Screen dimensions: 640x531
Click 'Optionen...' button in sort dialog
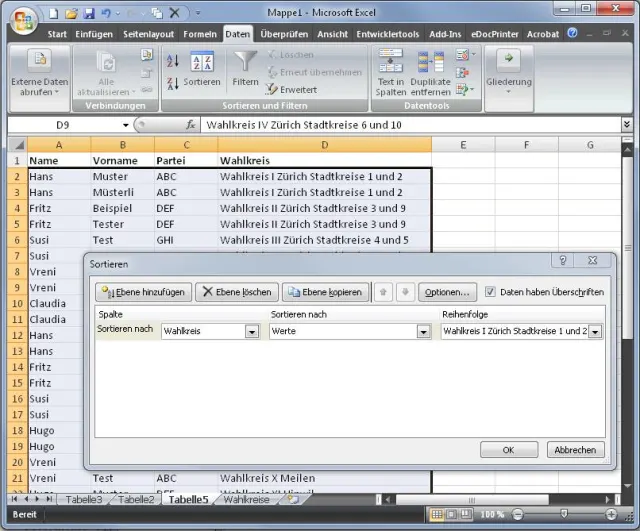tap(446, 292)
